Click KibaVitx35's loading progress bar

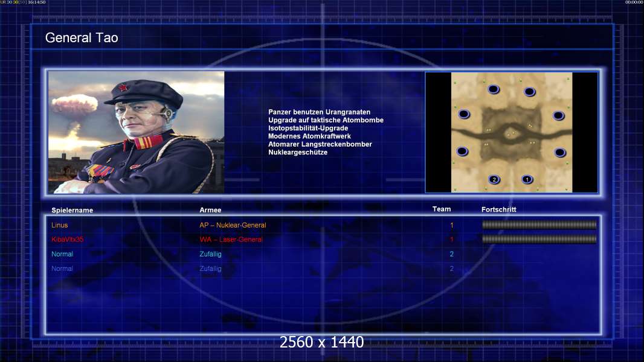tap(539, 239)
